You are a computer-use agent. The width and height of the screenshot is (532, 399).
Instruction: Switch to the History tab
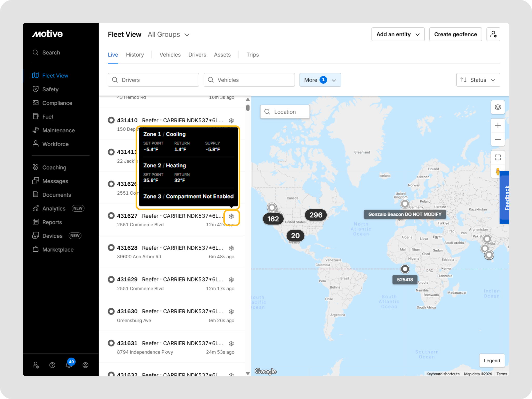point(135,55)
